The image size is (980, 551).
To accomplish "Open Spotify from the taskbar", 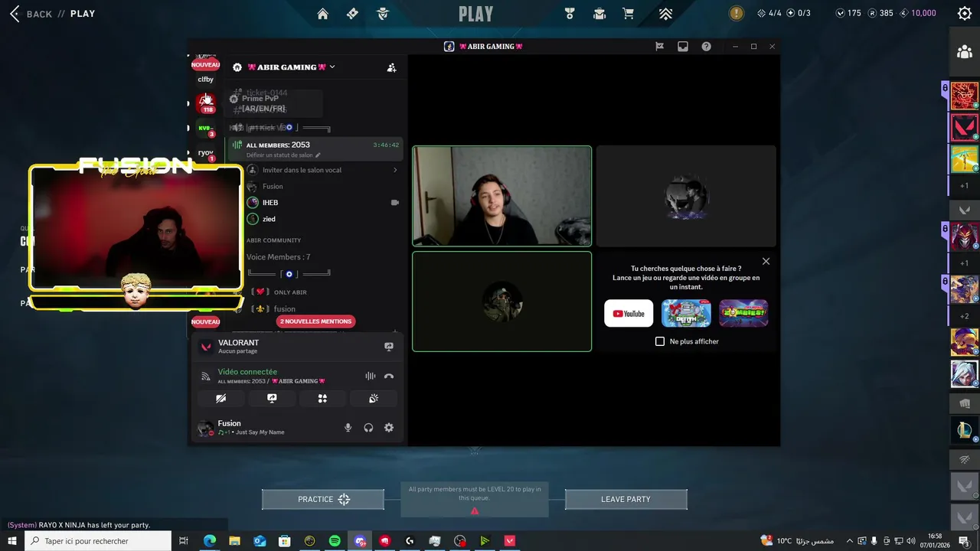I will (x=335, y=541).
